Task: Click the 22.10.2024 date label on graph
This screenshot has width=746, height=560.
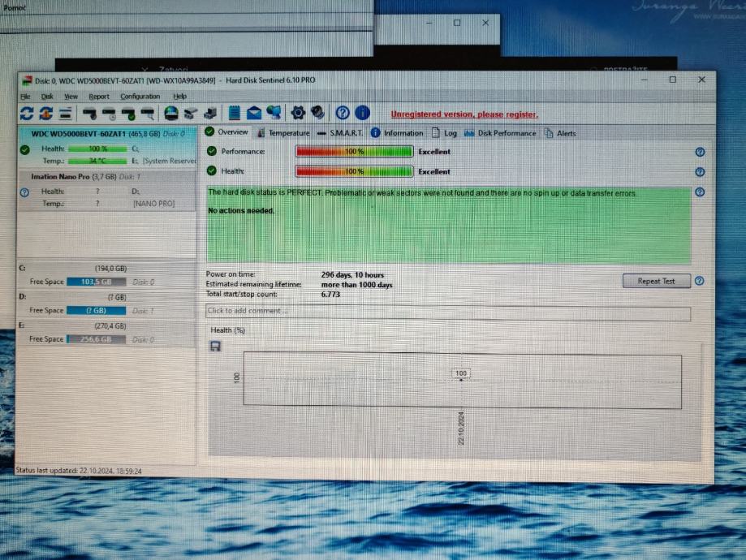Action: (461, 429)
